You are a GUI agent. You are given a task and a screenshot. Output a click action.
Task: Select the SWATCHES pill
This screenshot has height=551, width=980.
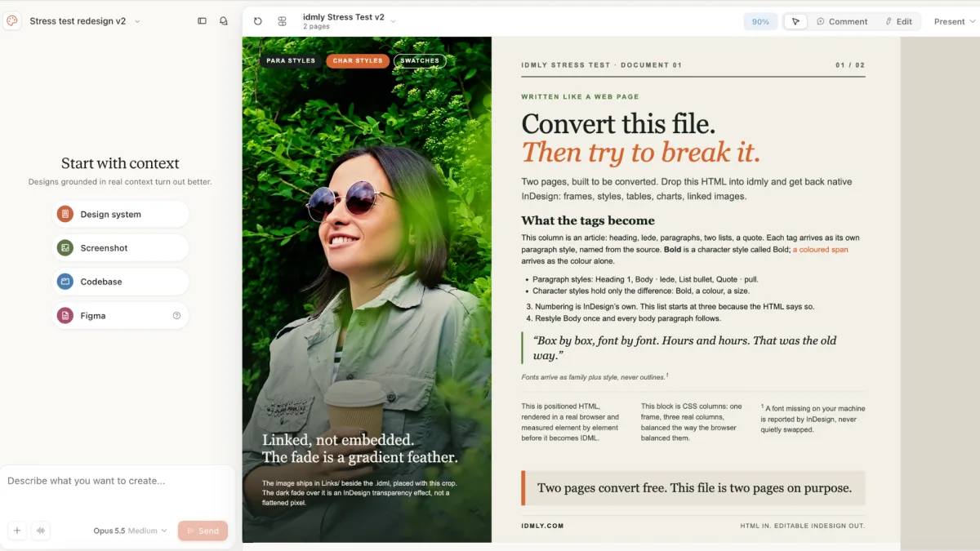point(420,60)
